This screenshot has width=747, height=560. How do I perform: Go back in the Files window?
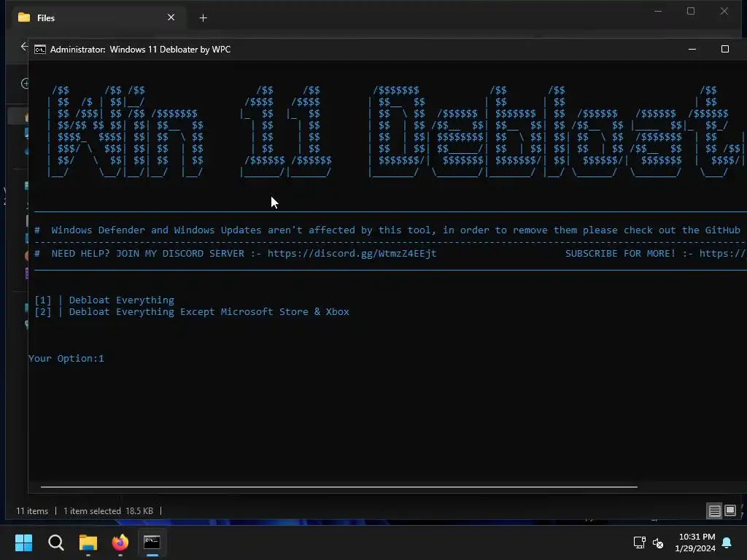click(24, 46)
